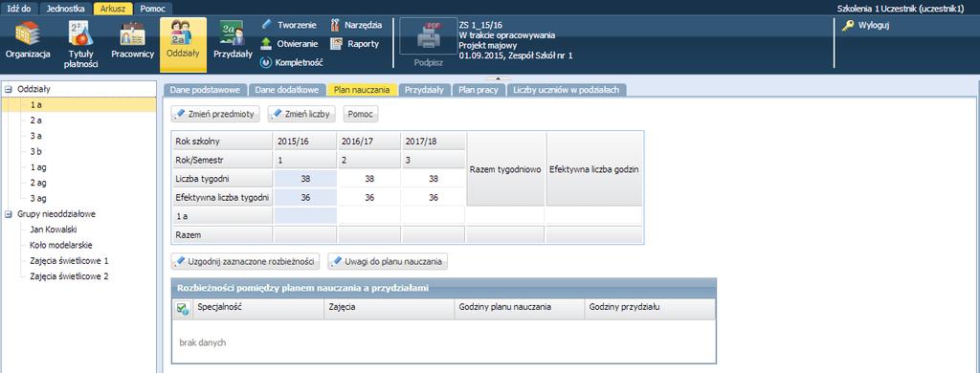The image size is (980, 373).
Task: Collapse the Grupy nieoddziałowe node
Action: pos(9,214)
